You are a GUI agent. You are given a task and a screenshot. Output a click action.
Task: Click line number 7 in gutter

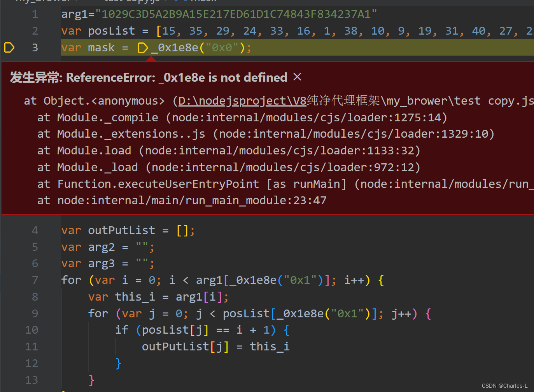[x=35, y=280]
